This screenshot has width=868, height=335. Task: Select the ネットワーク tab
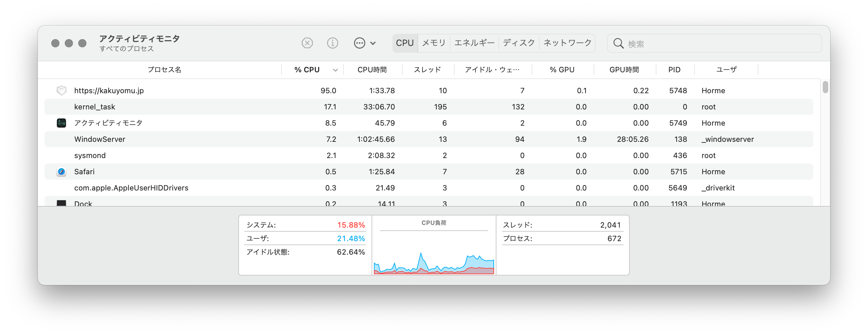[567, 43]
